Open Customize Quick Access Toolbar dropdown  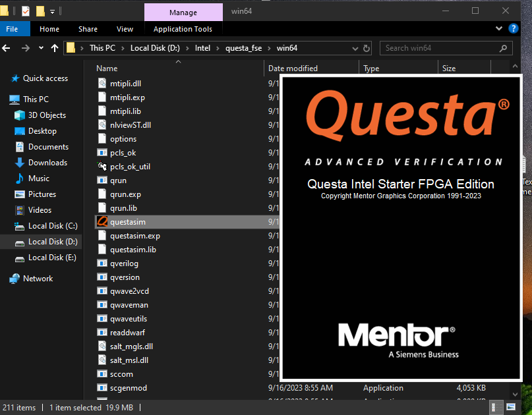pyautogui.click(x=52, y=12)
